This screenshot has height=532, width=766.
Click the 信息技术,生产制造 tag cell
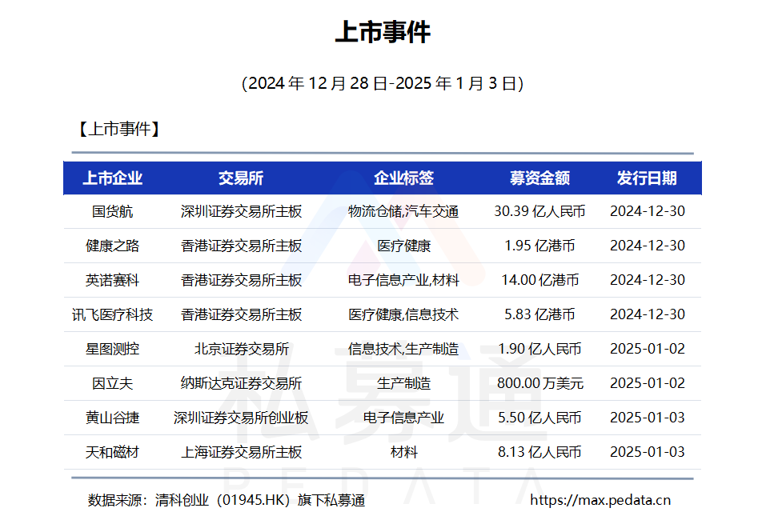tap(403, 349)
